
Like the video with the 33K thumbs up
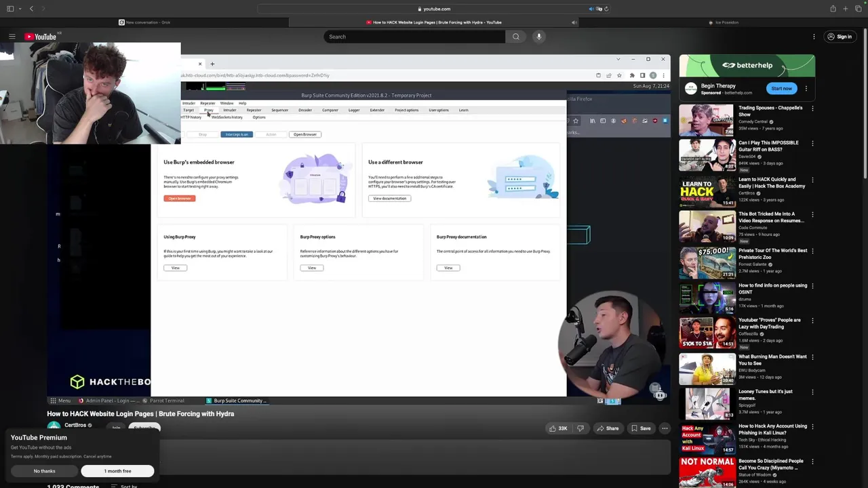558,428
